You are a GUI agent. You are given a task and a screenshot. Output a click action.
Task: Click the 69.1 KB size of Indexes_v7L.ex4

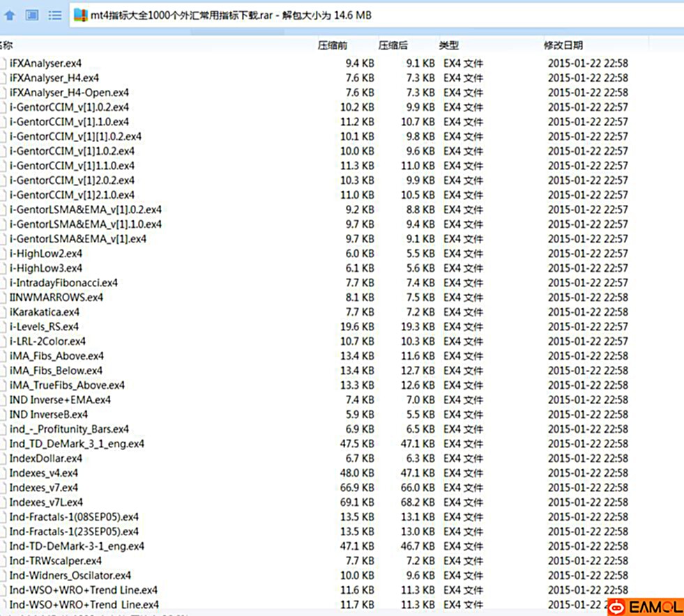click(357, 502)
